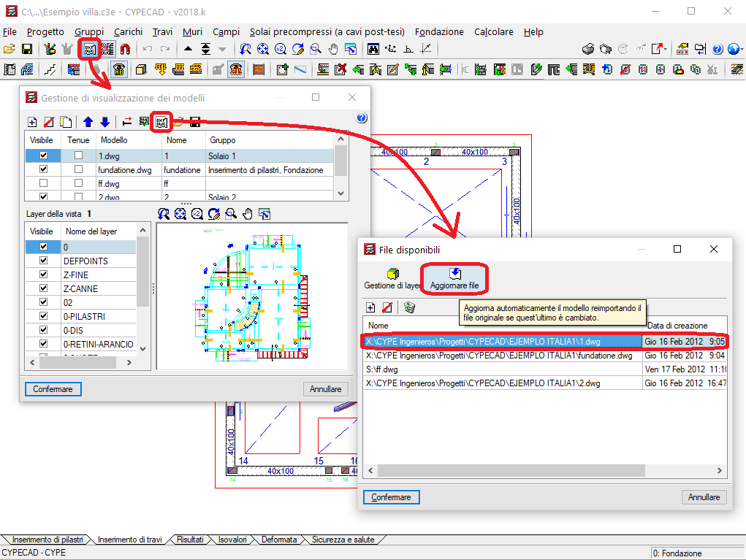Open the Progetto menu
Image resolution: width=746 pixels, height=560 pixels.
point(45,32)
